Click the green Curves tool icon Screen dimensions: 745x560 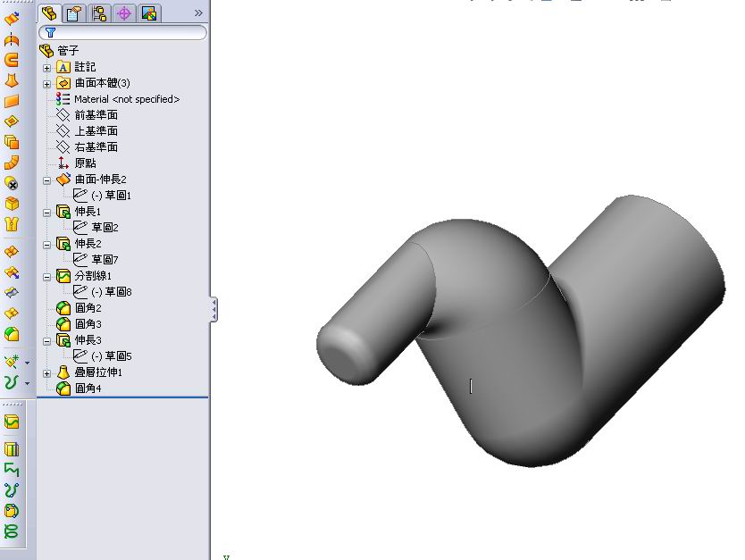(x=12, y=382)
